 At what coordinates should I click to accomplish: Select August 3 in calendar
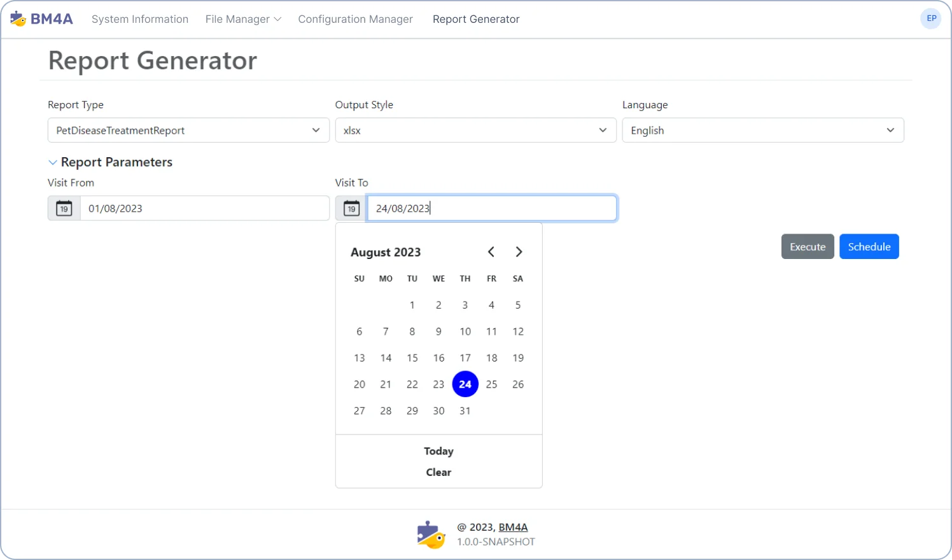(x=465, y=305)
